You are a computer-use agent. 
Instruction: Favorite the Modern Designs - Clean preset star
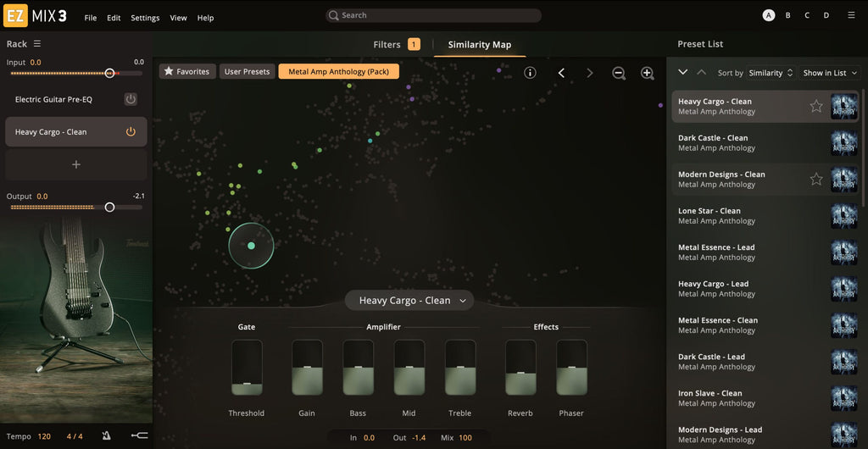click(816, 179)
